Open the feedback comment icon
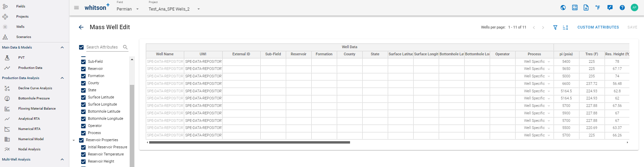This screenshot has height=167, width=644. coord(610,7)
